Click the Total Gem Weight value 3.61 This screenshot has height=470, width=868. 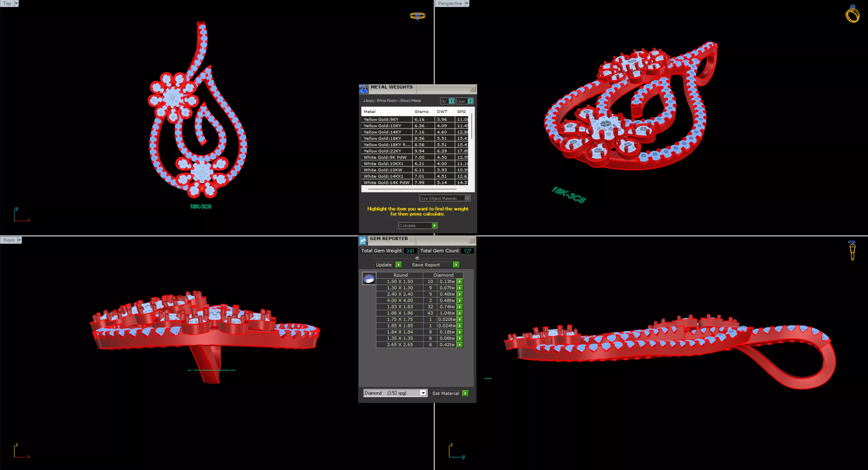(410, 251)
